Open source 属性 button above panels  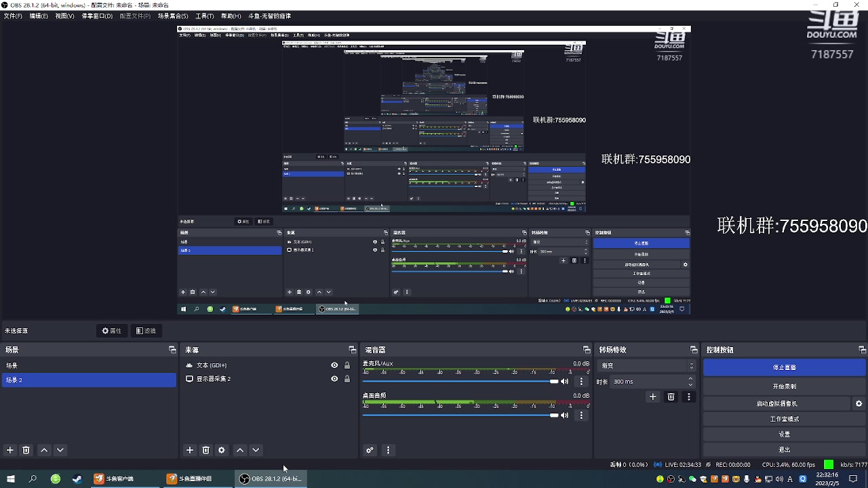coord(111,331)
